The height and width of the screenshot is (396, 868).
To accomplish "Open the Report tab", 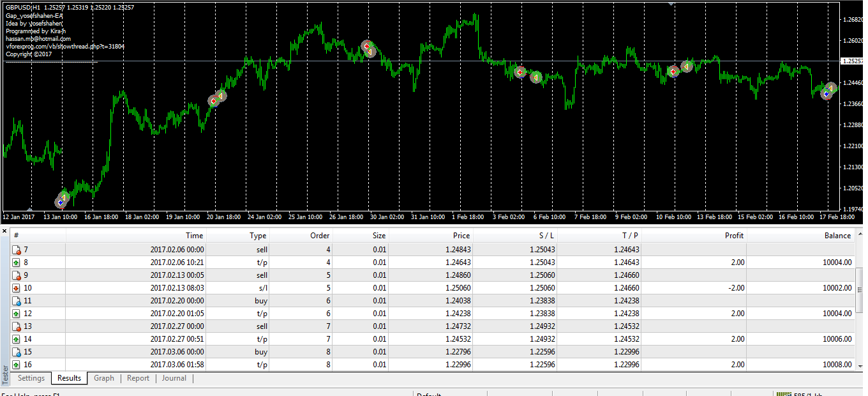I will [x=138, y=378].
